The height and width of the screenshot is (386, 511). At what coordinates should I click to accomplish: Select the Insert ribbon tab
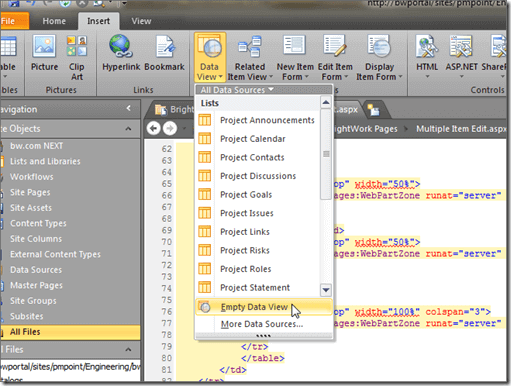coord(98,21)
